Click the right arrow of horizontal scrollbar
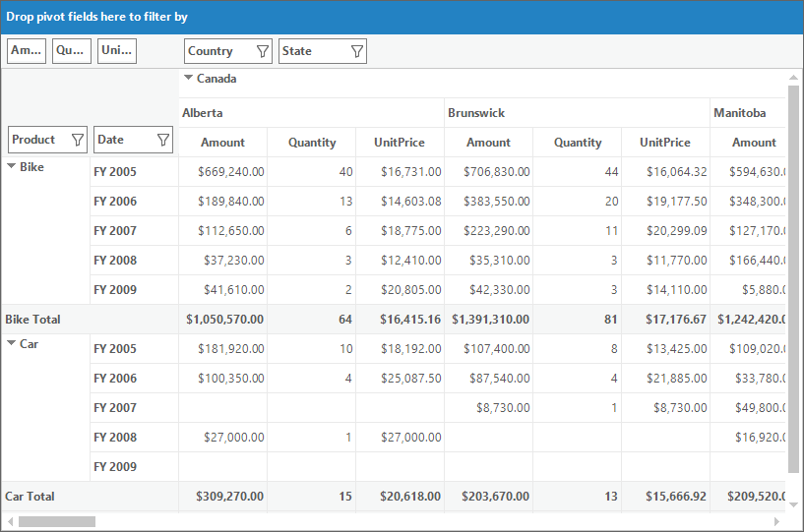The width and height of the screenshot is (804, 532). 776,522
